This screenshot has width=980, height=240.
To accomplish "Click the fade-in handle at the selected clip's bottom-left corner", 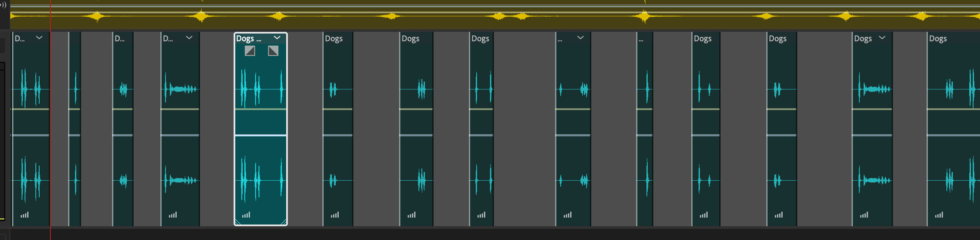I will pos(237,222).
